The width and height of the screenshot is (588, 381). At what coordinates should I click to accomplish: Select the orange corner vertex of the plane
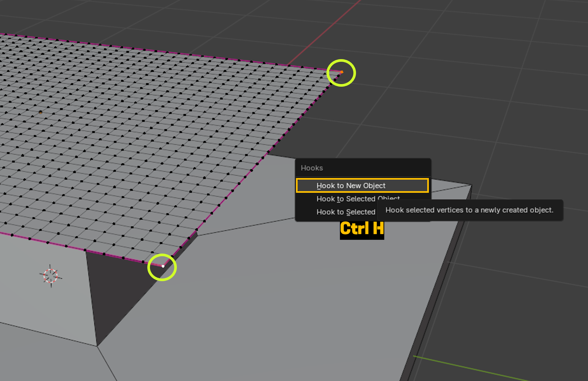pyautogui.click(x=342, y=72)
